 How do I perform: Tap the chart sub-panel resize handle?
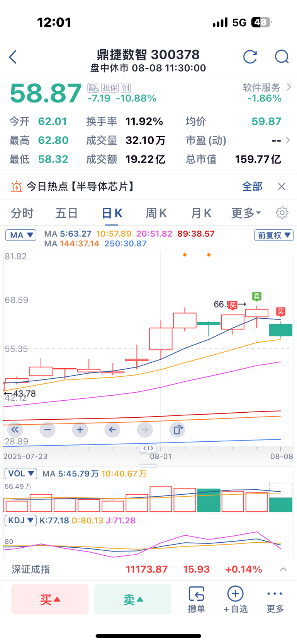(x=148, y=466)
